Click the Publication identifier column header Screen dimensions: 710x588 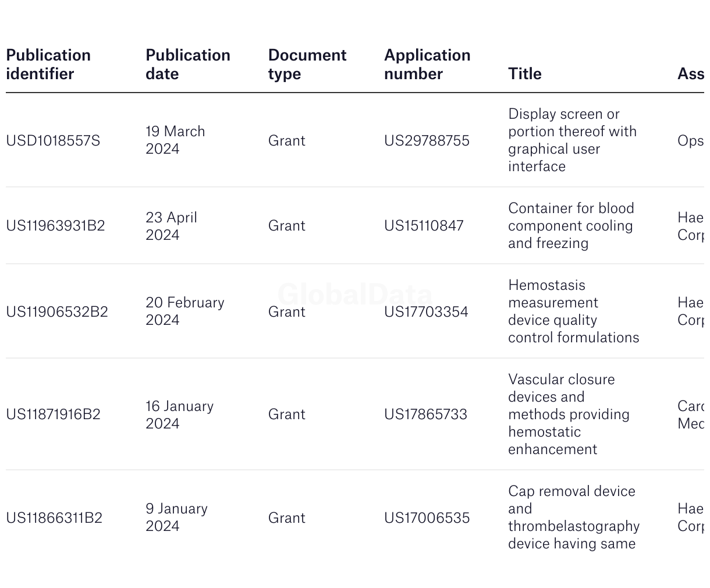click(48, 65)
